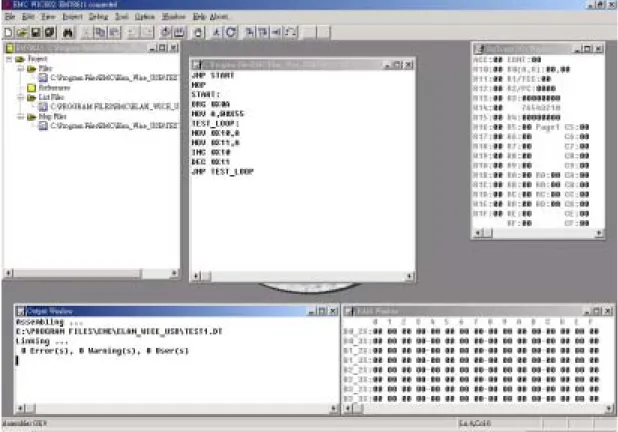Viewport: 618px width, 432px height.
Task: Click the Save All toolbar icon
Action: click(x=50, y=32)
